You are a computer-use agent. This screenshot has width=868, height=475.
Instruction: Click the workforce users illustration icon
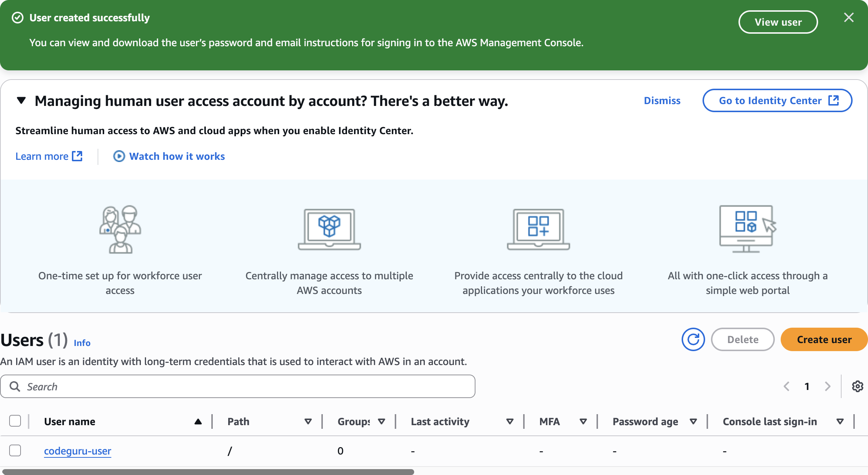(120, 229)
